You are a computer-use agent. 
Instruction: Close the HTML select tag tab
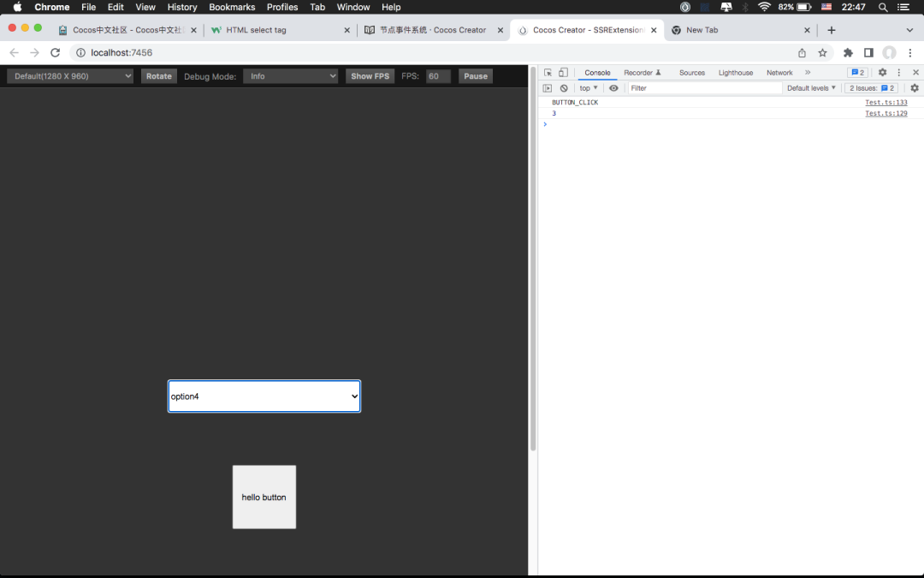347,30
